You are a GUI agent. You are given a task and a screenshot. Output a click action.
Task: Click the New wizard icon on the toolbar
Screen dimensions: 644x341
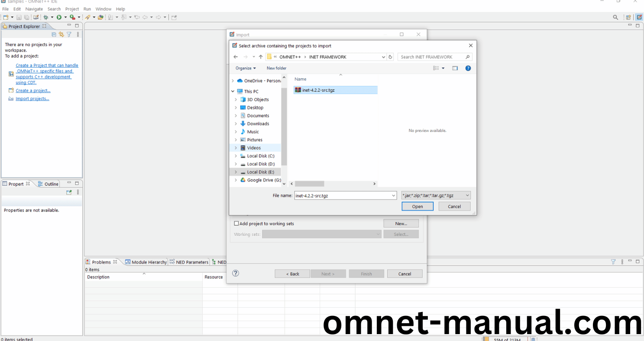point(5,17)
